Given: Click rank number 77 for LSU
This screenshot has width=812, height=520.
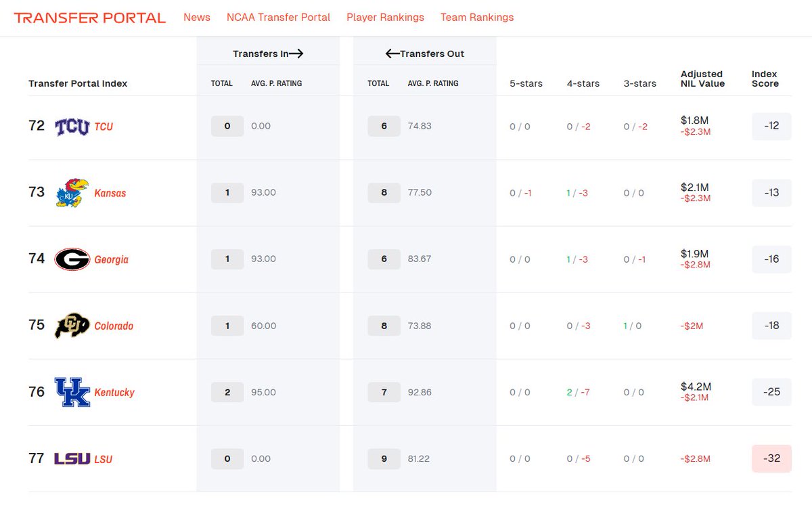Looking at the screenshot, I should [37, 458].
